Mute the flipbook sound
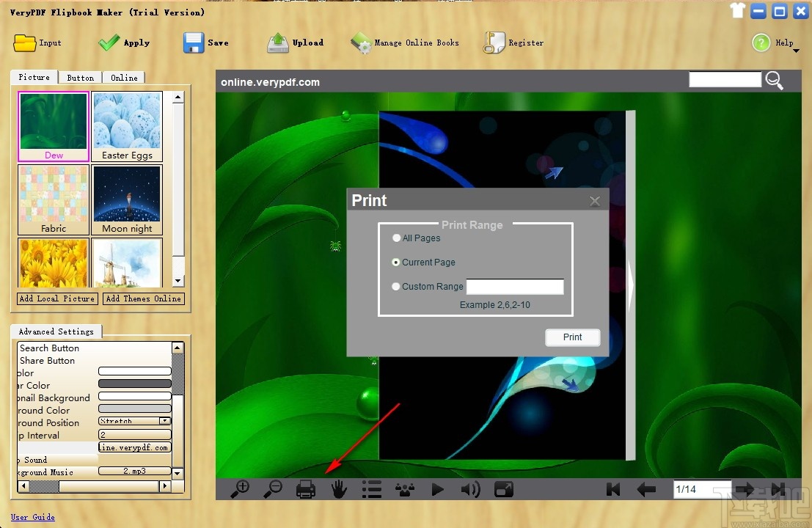Screen dimensions: 812x528 coord(470,488)
